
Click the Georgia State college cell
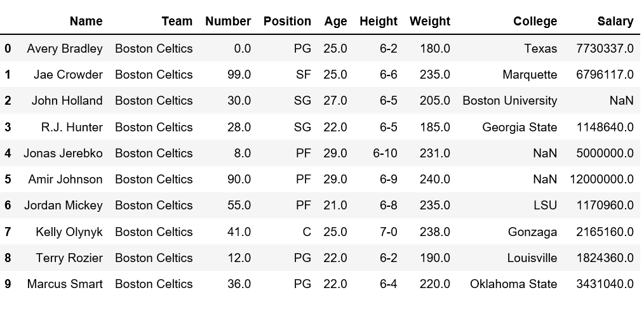coord(519,127)
